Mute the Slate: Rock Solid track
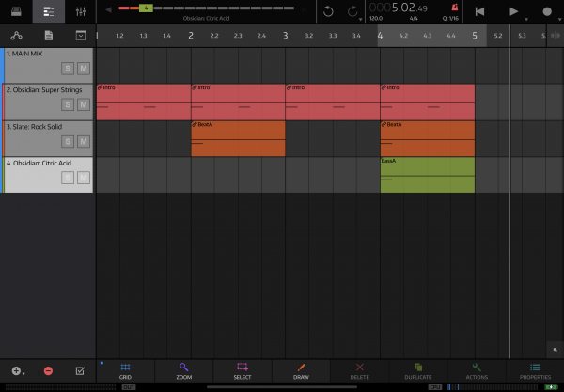The width and height of the screenshot is (564, 392). click(84, 141)
